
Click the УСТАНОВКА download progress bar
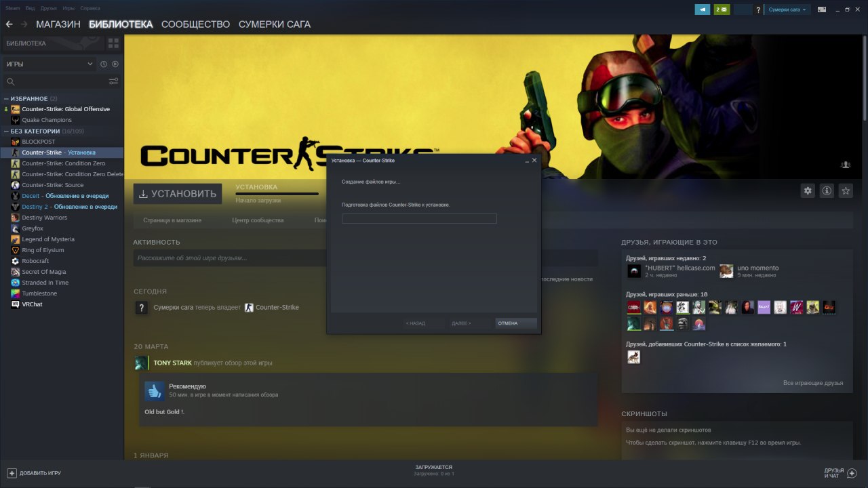pos(277,194)
